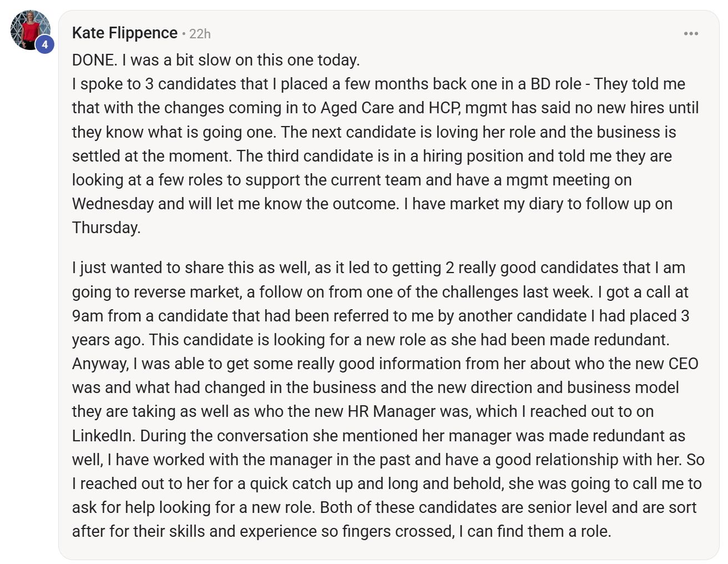Click Kate Flippence's profile picture
This screenshot has height=564, width=728.
[x=31, y=30]
